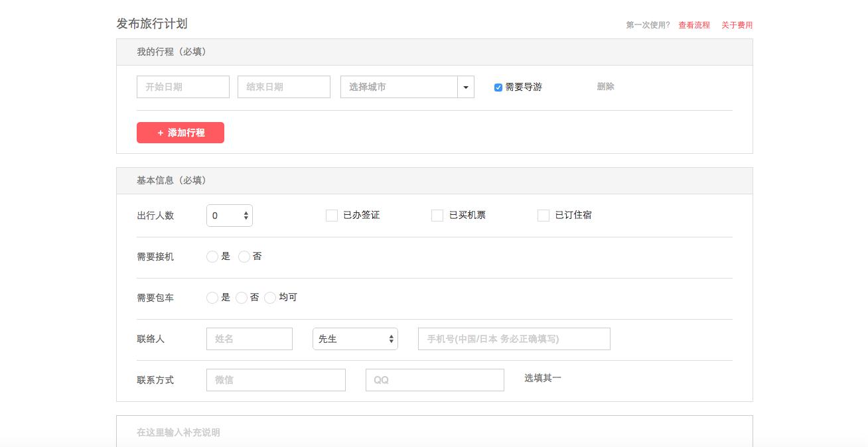Viewport: 868px width, 447px height.
Task: Uncheck the 需要导游 checkbox
Action: 498,88
